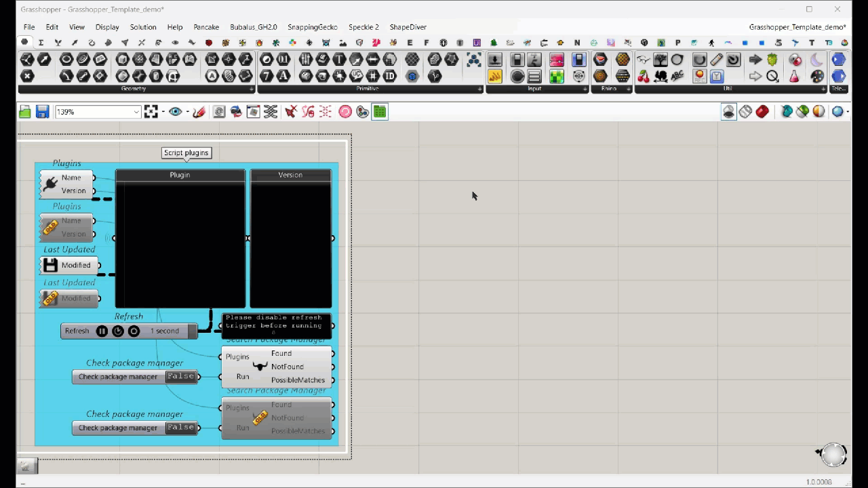Select the pink gradient icon in Input panel
Screen dimensions: 868x488
coord(557,60)
